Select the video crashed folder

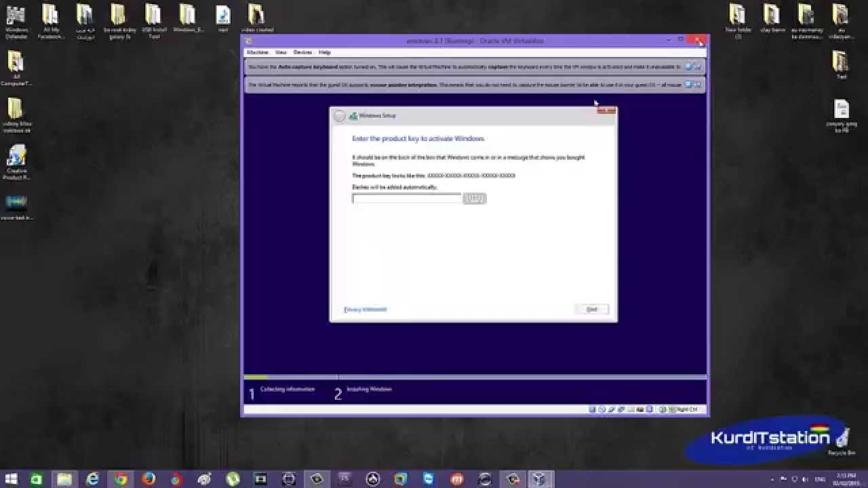pos(256,19)
